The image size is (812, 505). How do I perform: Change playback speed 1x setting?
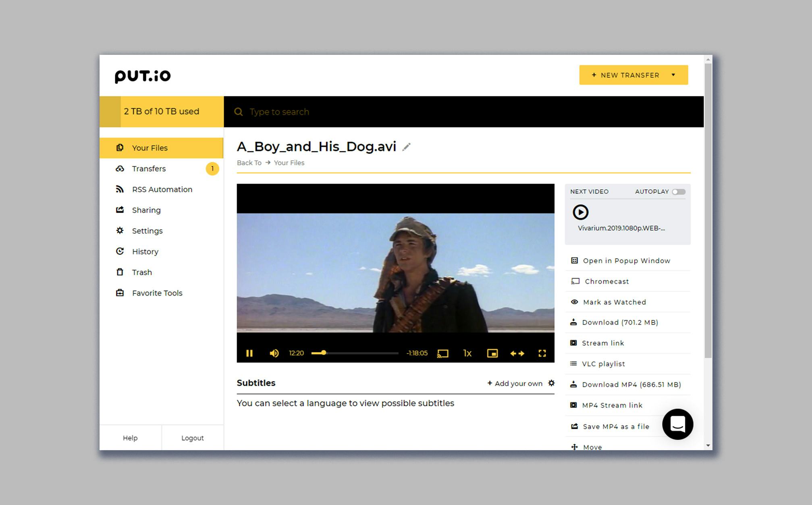click(x=467, y=353)
